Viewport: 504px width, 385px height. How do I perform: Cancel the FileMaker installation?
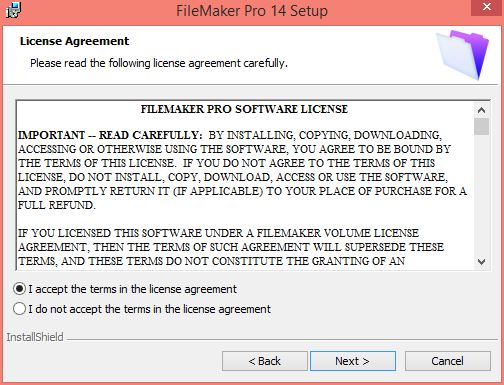448,361
